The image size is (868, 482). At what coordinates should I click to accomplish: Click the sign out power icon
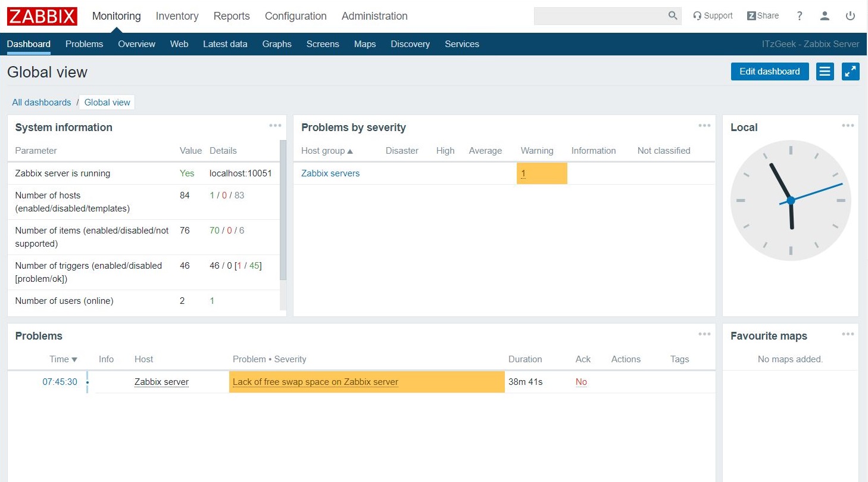click(850, 16)
